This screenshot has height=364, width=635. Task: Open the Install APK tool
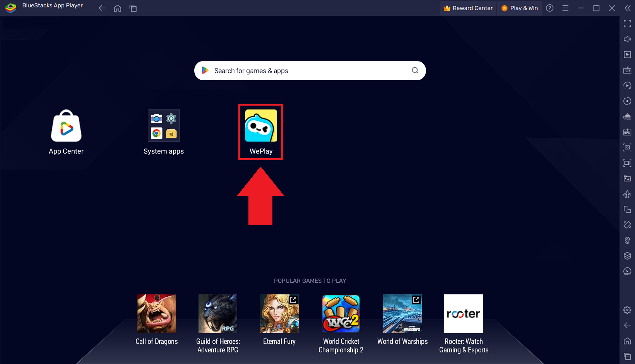(x=627, y=132)
